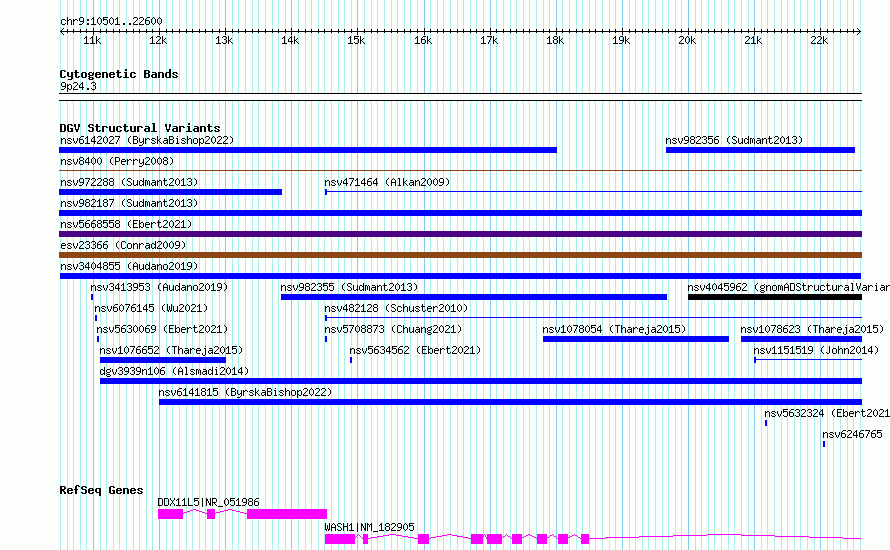Screen dimensions: 890x550
Task: Click the nsv5630069 (Ebert2021) label
Action: coord(162,329)
